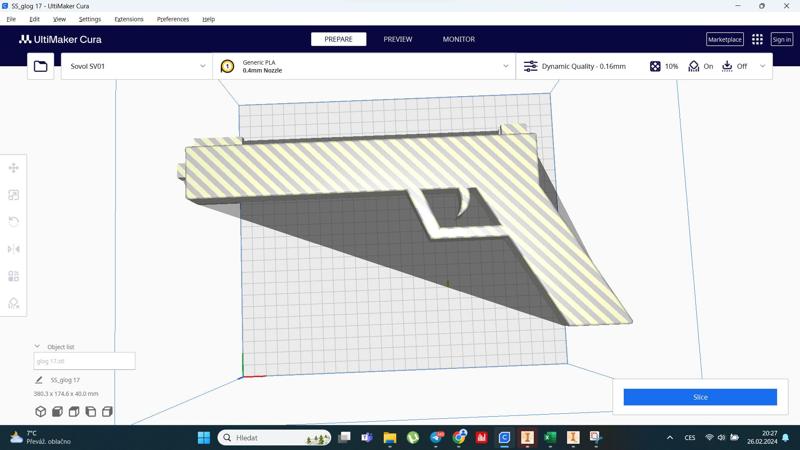The image size is (800, 450).
Task: Open the clock showing 20:27
Action: (x=762, y=438)
